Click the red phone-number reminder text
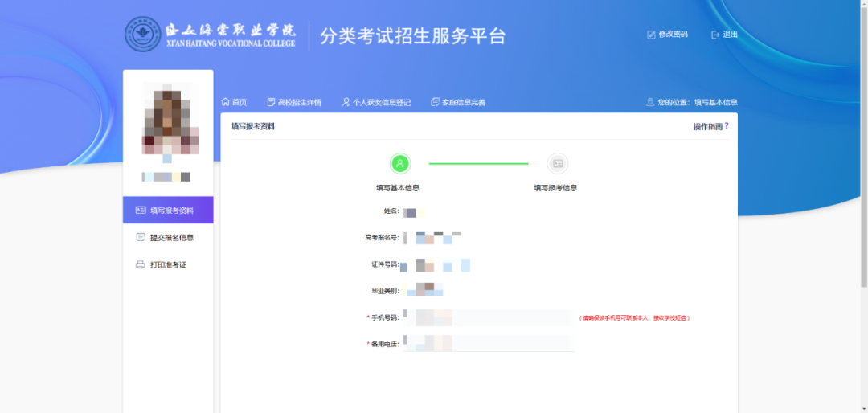 pos(635,318)
